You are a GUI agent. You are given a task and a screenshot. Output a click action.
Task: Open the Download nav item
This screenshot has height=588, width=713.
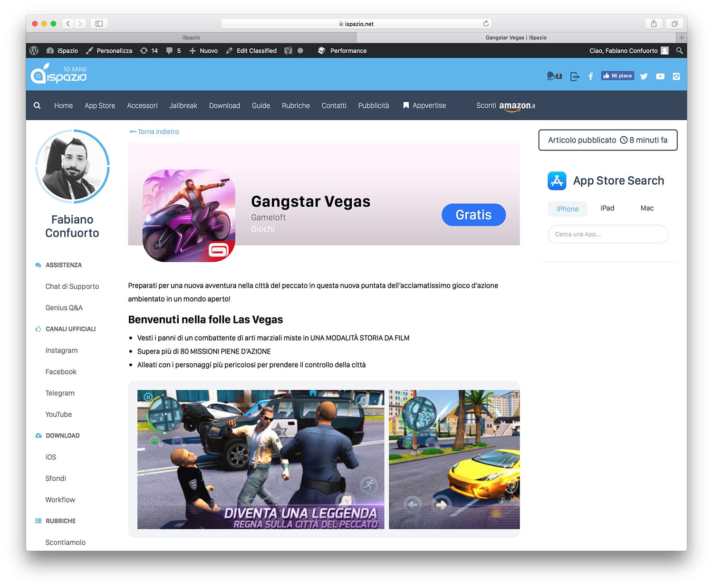tap(225, 105)
